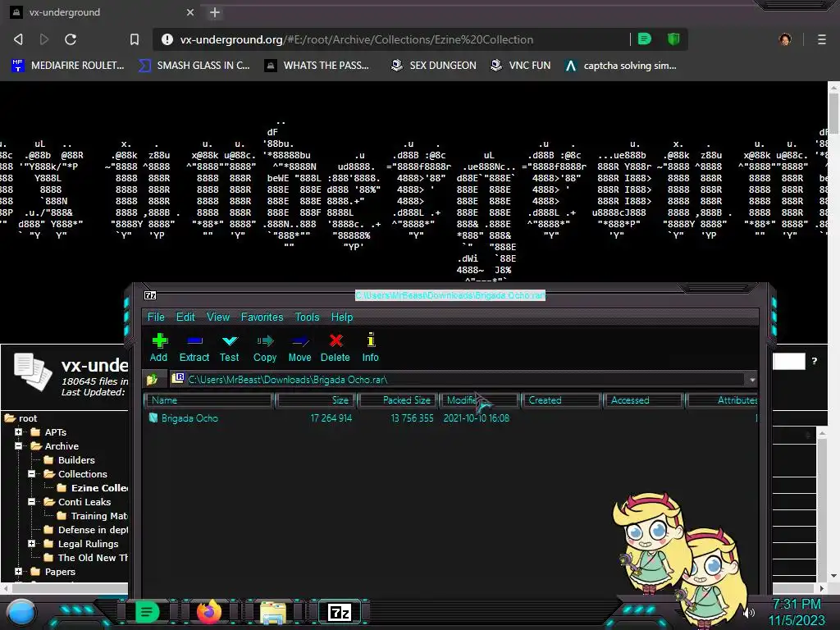Image resolution: width=840 pixels, height=630 pixels.
Task: Expand the APTs folder node
Action: 18,431
